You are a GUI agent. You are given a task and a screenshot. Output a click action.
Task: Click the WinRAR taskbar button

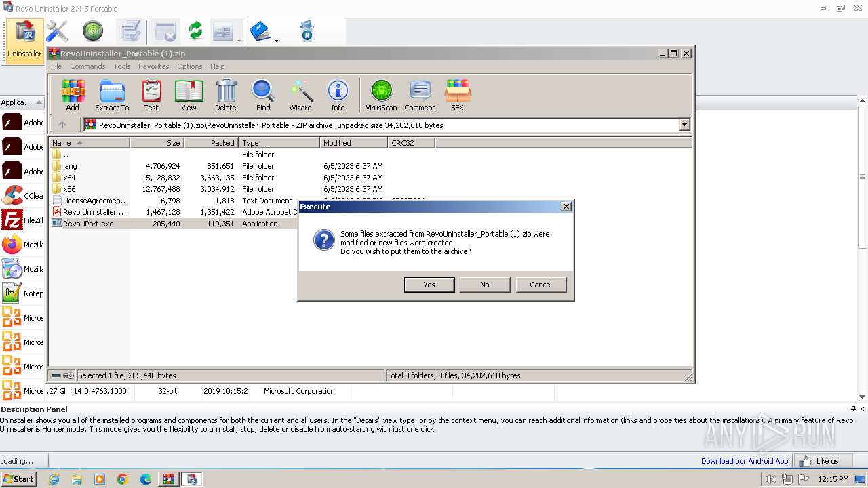pos(168,479)
